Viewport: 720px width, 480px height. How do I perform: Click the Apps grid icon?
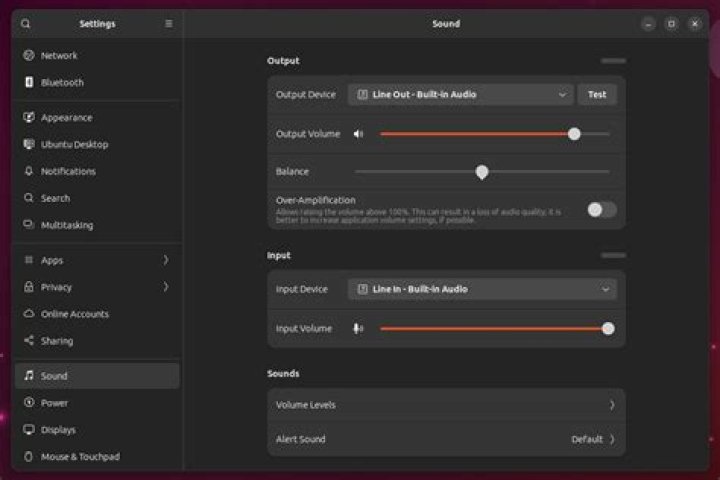29,260
